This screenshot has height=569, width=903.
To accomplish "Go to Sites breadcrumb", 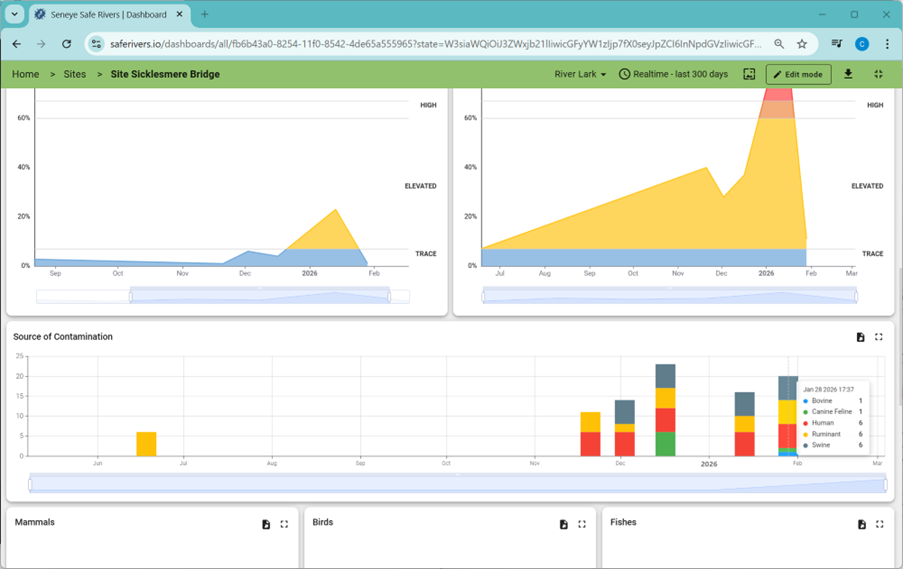I will (x=75, y=74).
